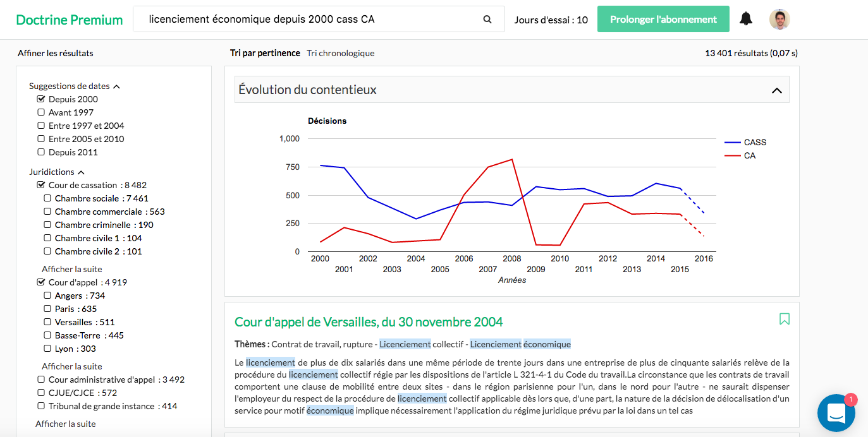This screenshot has height=437, width=868.
Task: Collapse the Évolution du contentieux panel
Action: 777,90
